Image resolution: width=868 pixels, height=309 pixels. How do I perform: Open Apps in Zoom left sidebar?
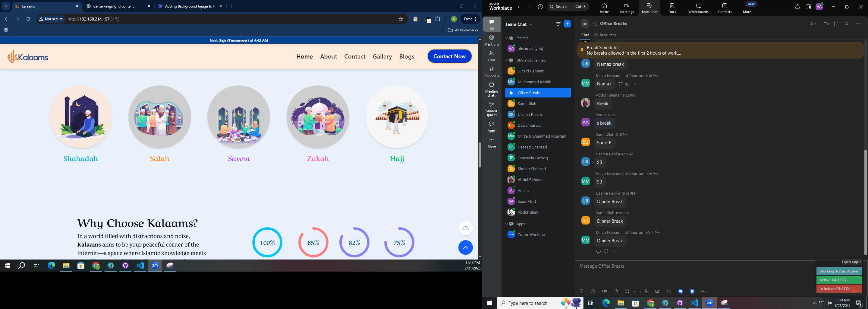492,127
